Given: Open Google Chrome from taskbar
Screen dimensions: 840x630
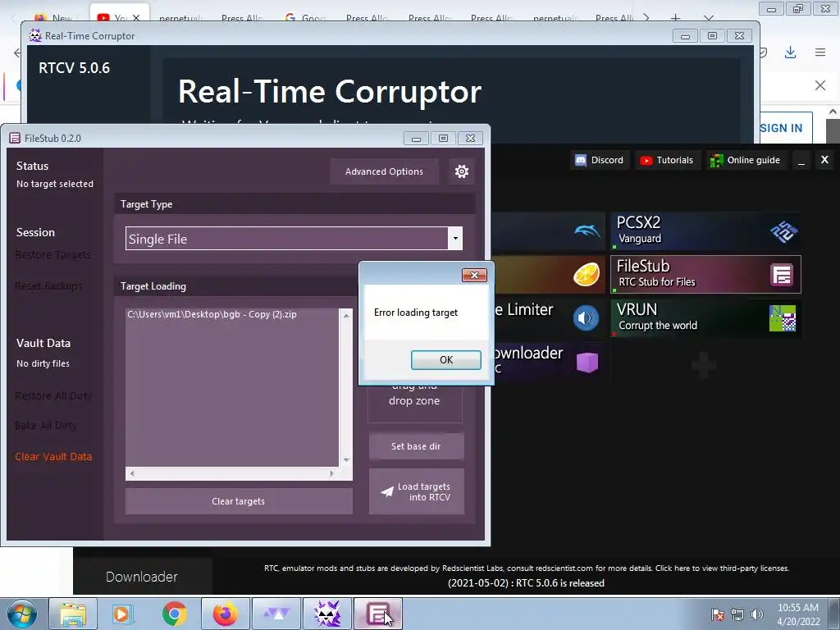Looking at the screenshot, I should pos(174,614).
